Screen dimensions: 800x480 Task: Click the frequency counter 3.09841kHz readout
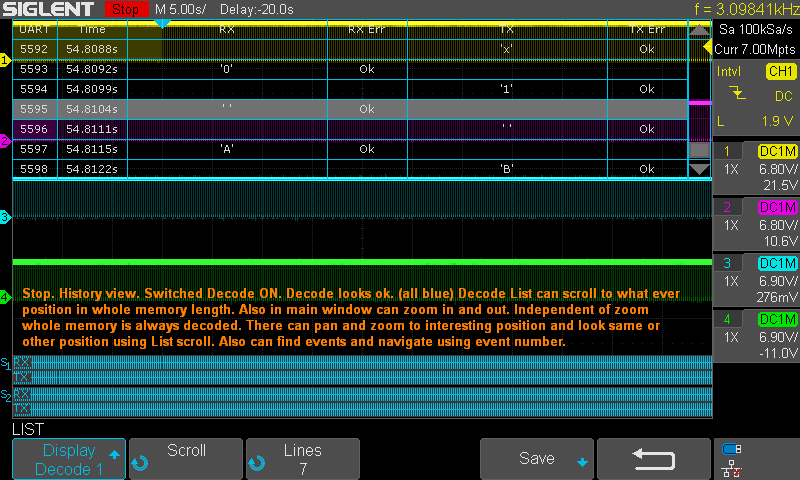coord(746,9)
